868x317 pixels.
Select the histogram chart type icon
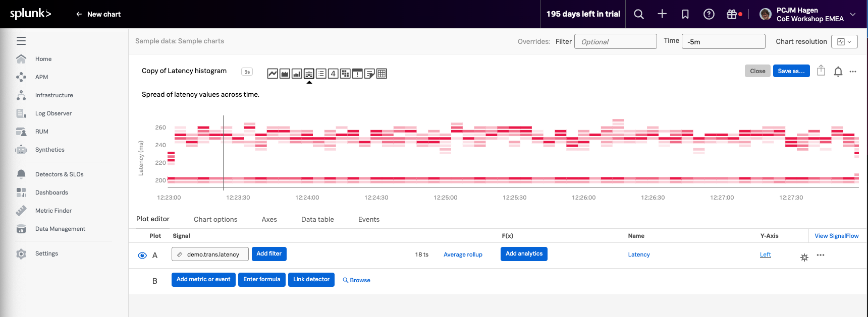click(309, 74)
